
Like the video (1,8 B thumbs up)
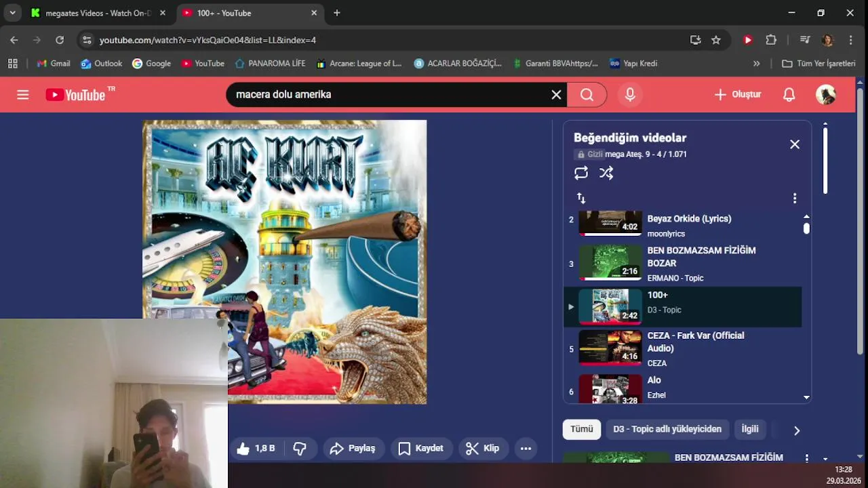pos(256,448)
